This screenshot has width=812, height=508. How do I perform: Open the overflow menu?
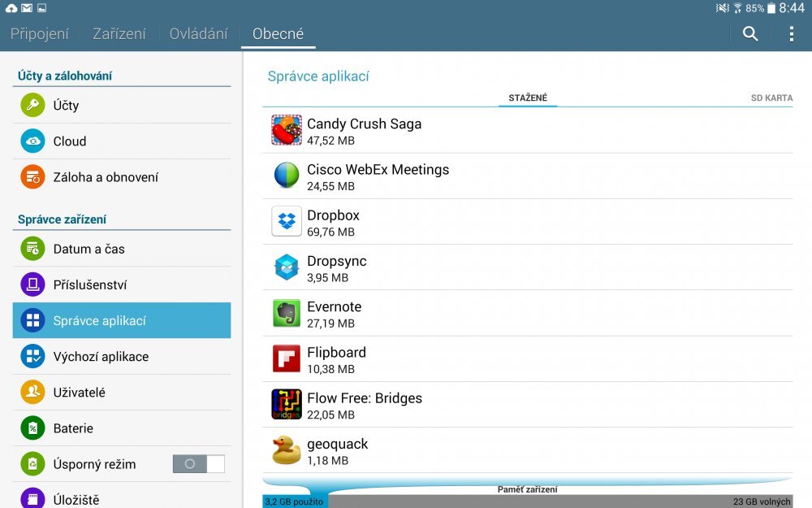[790, 33]
